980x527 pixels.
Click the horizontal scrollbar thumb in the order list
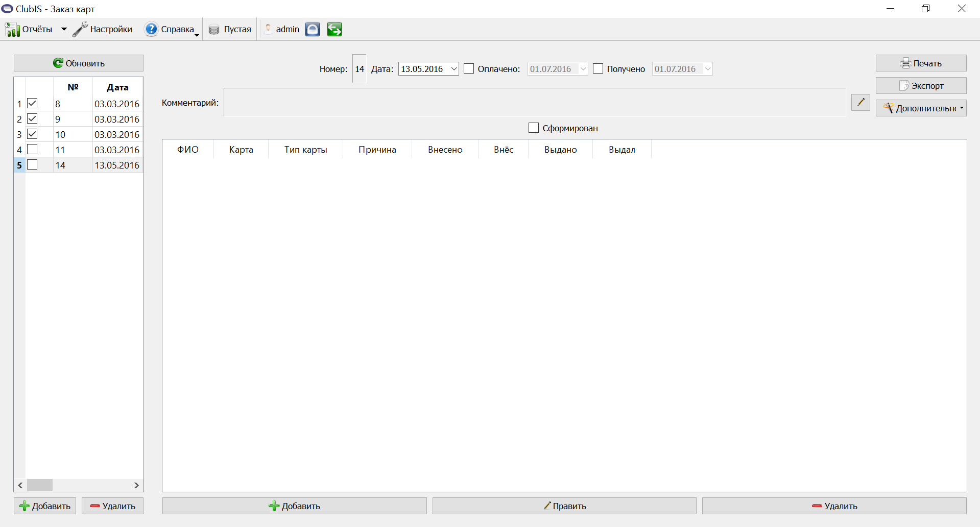40,485
